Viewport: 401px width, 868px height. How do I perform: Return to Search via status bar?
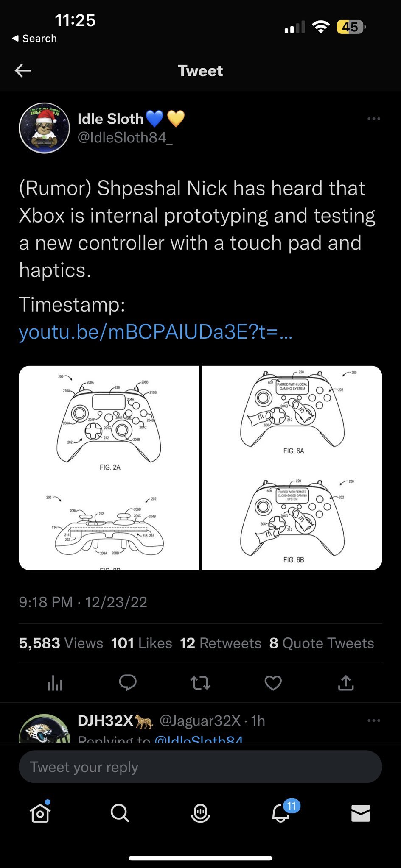[x=34, y=39]
